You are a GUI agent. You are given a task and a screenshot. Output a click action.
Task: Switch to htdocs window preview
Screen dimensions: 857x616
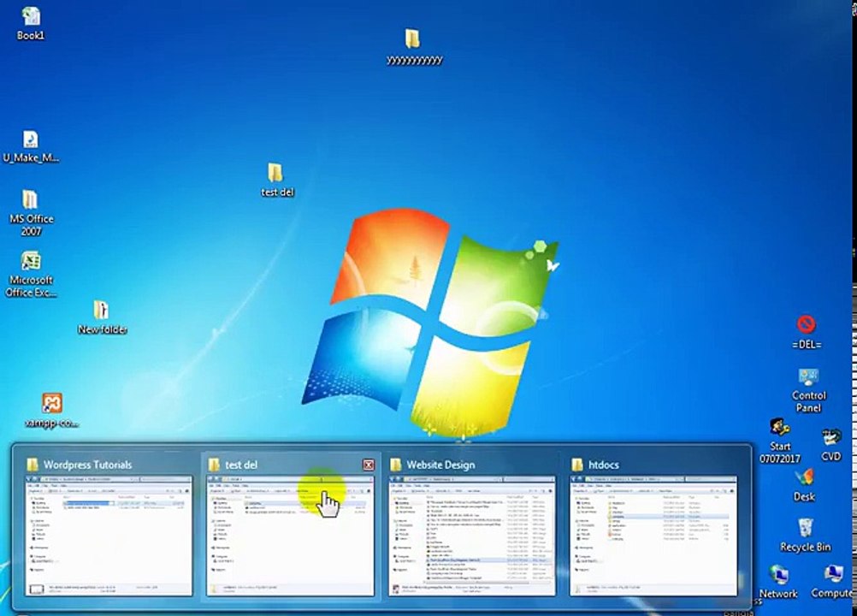coord(653,536)
